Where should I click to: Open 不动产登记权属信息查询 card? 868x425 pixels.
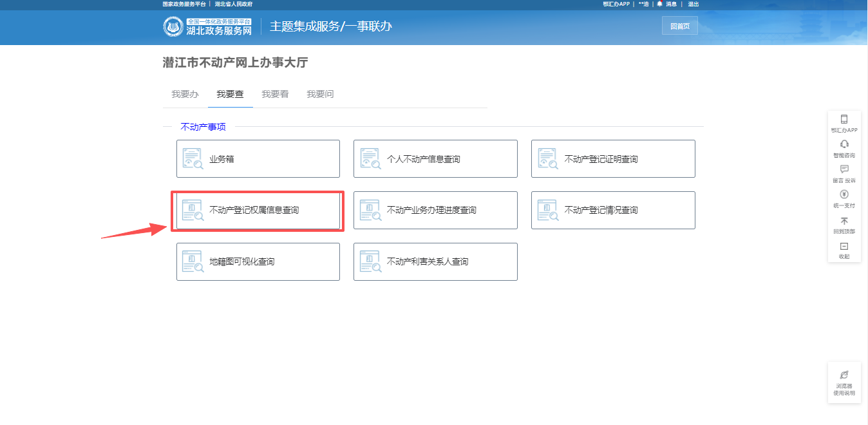pos(258,211)
